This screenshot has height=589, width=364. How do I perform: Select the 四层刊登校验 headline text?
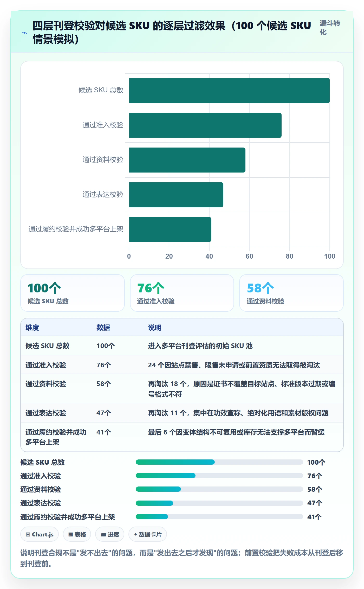point(172,33)
